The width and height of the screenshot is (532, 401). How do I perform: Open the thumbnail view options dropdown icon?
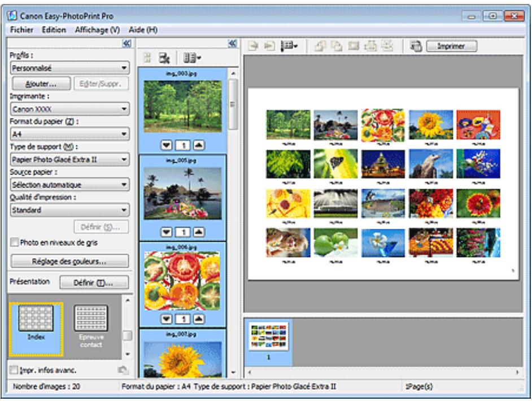(x=192, y=58)
